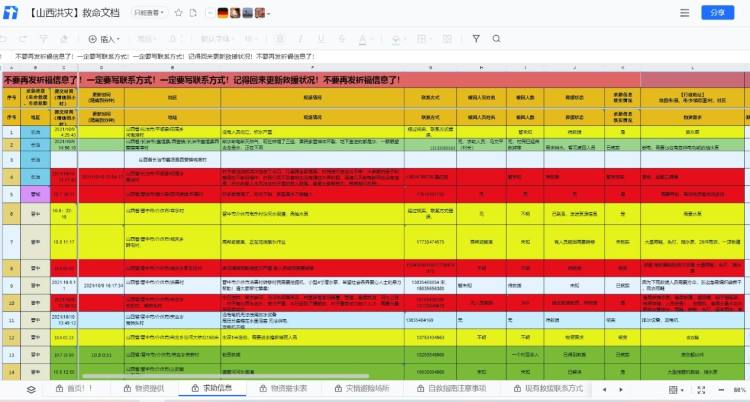Open the 物资需求表 sheet tab
The height and width of the screenshot is (402, 750).
[283, 388]
